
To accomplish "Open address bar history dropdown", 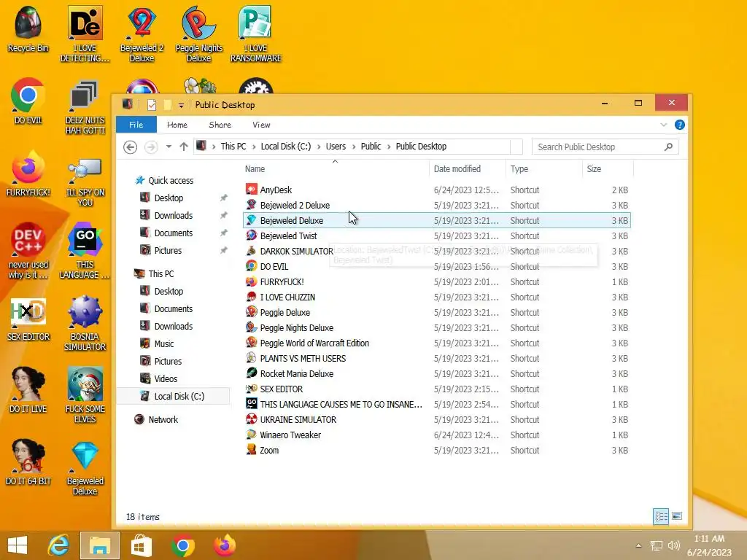I will 516,147.
